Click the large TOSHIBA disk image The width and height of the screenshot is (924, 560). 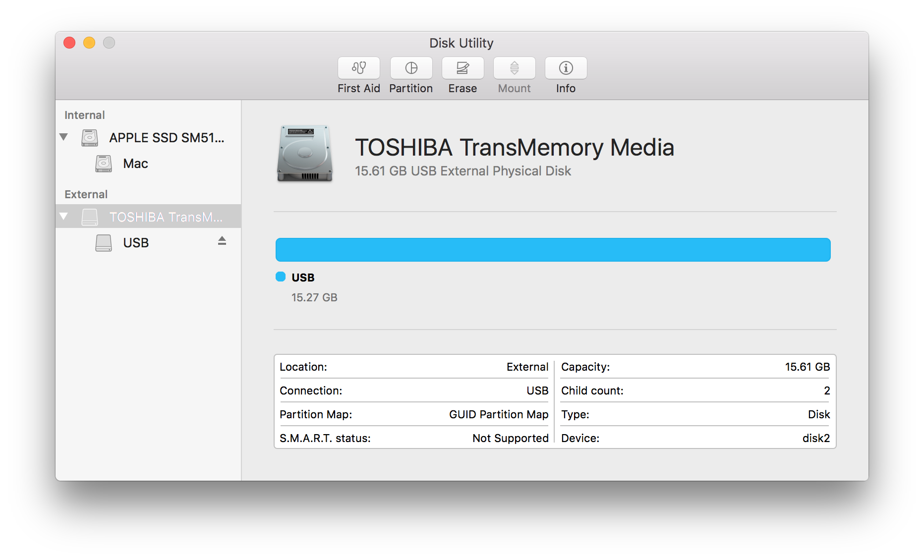point(304,154)
